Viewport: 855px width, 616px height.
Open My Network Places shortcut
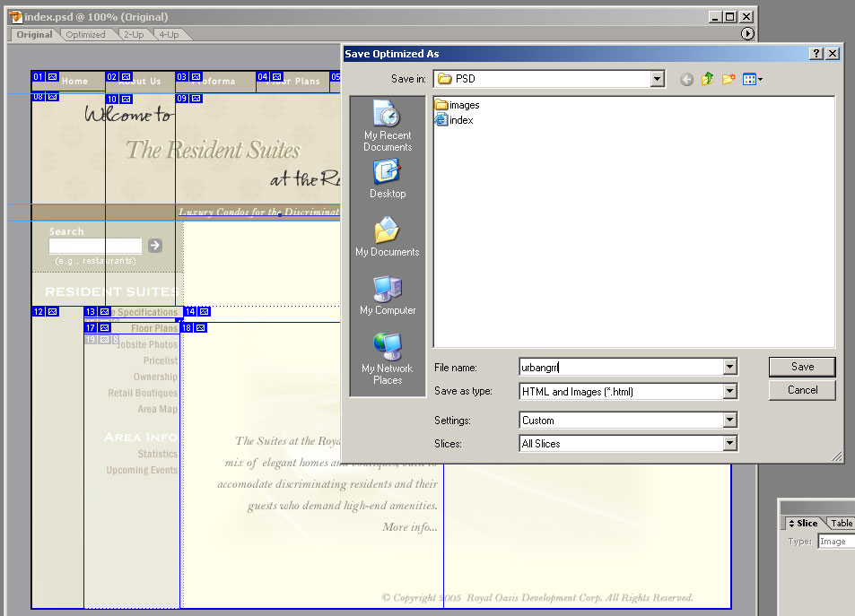pos(388,358)
